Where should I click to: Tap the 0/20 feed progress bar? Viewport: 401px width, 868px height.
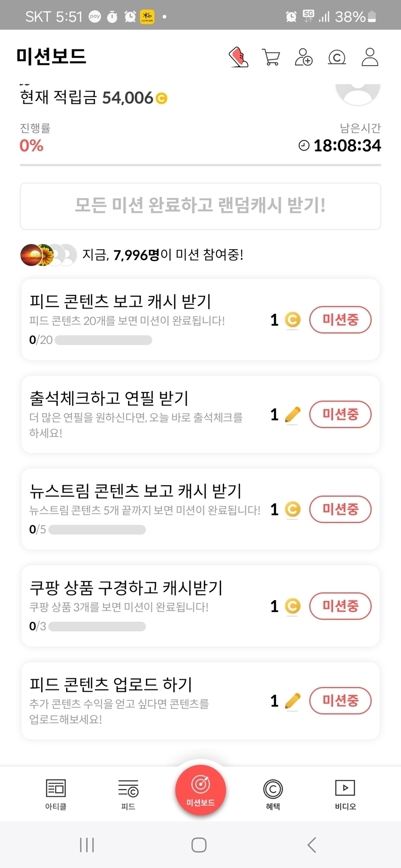pyautogui.click(x=103, y=340)
